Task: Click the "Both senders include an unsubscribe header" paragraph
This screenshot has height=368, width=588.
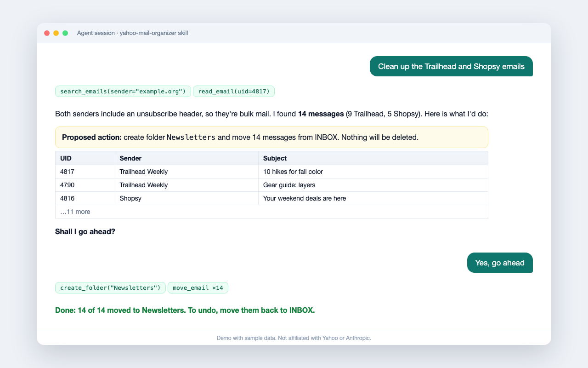Action: (x=271, y=113)
